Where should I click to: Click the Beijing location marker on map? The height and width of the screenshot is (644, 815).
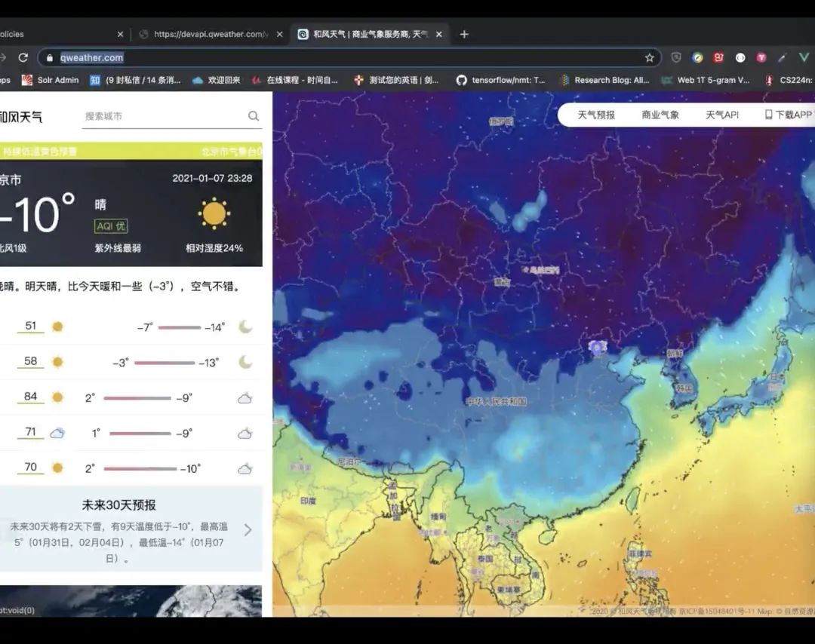tap(597, 347)
